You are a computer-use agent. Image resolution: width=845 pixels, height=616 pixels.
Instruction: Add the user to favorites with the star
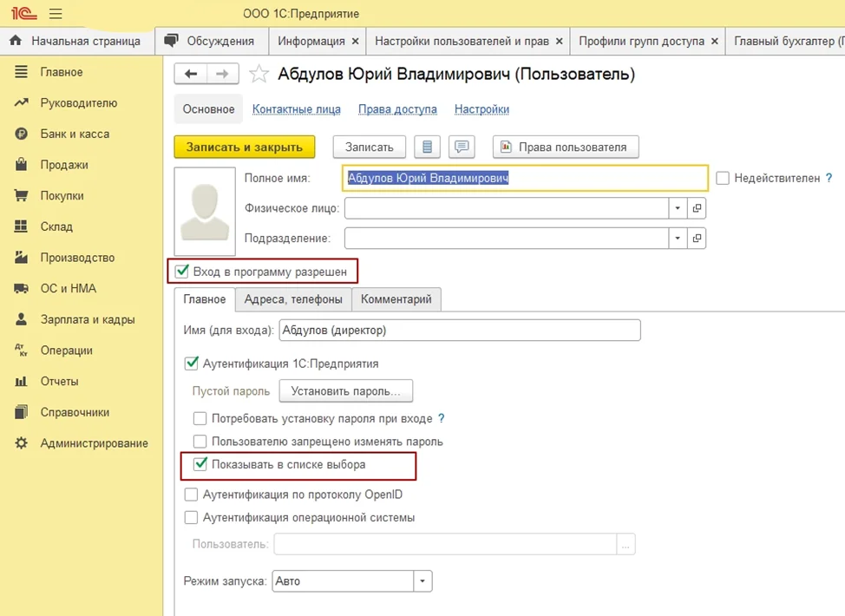259,74
